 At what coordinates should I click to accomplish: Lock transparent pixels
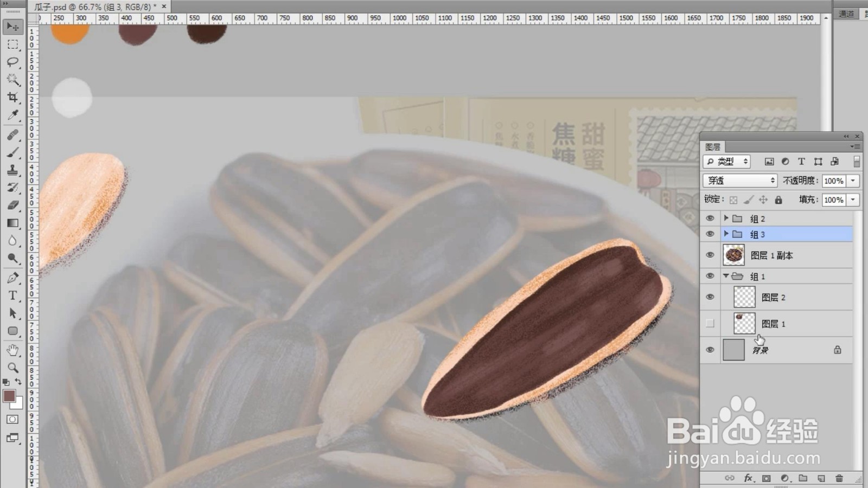point(733,200)
